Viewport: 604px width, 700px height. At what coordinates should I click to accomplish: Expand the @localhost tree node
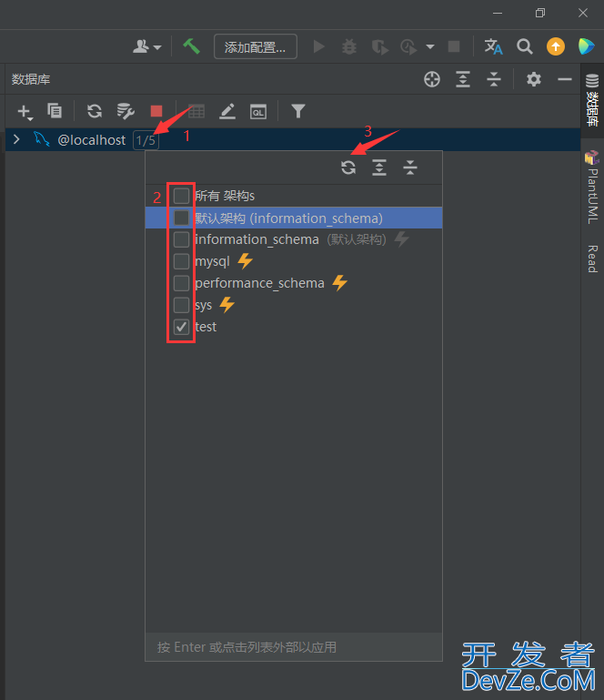(16, 139)
